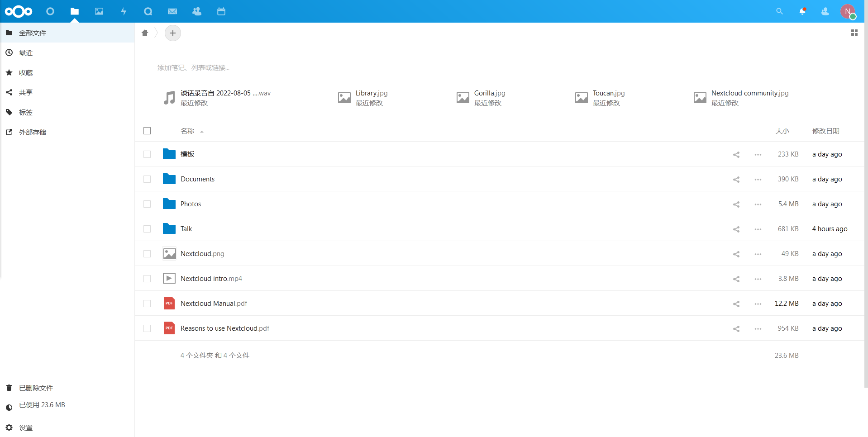The width and height of the screenshot is (868, 437).
Task: Open the Dashboard app icon
Action: coord(50,11)
